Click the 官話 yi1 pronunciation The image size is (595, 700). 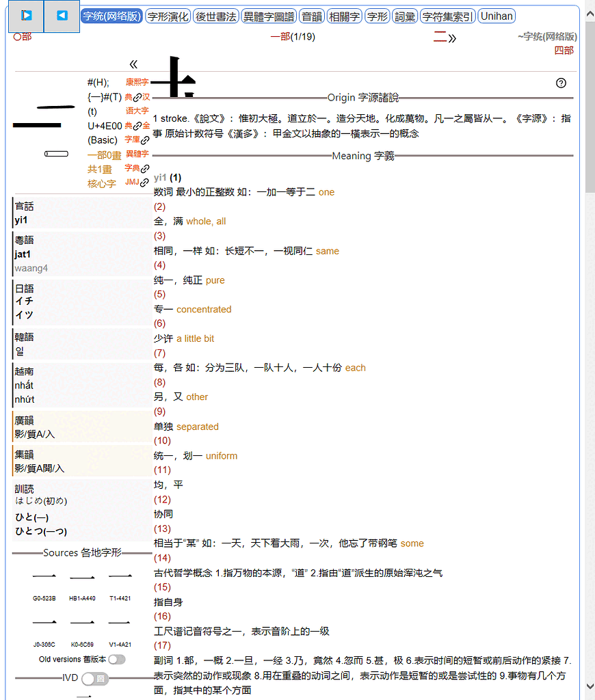[x=21, y=220]
